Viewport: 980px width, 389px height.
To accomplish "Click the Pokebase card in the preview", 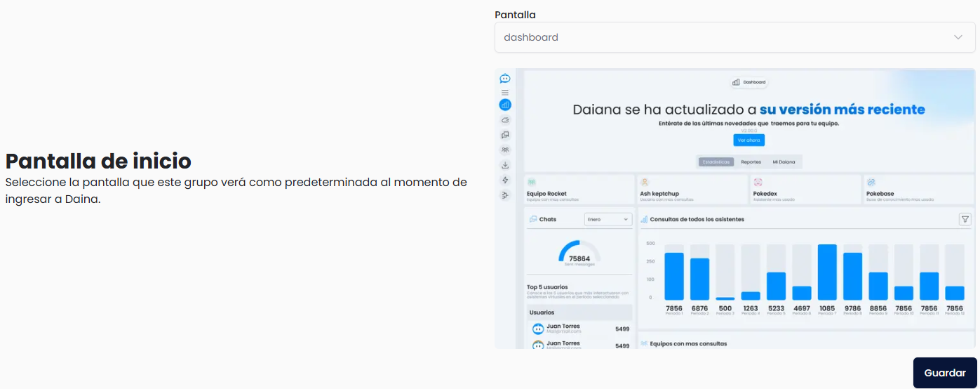I will [918, 190].
